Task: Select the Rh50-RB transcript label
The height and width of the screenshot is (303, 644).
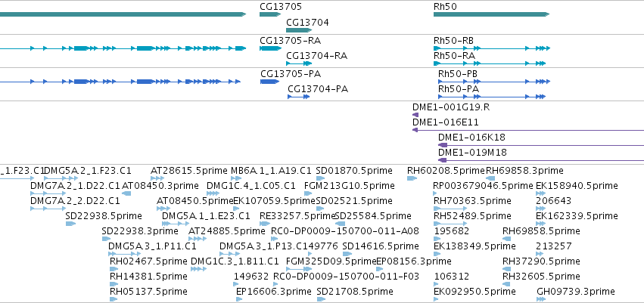Action: pos(453,41)
